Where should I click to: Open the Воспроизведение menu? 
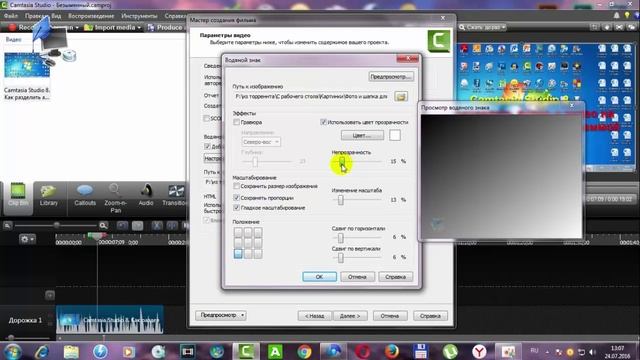(x=91, y=16)
